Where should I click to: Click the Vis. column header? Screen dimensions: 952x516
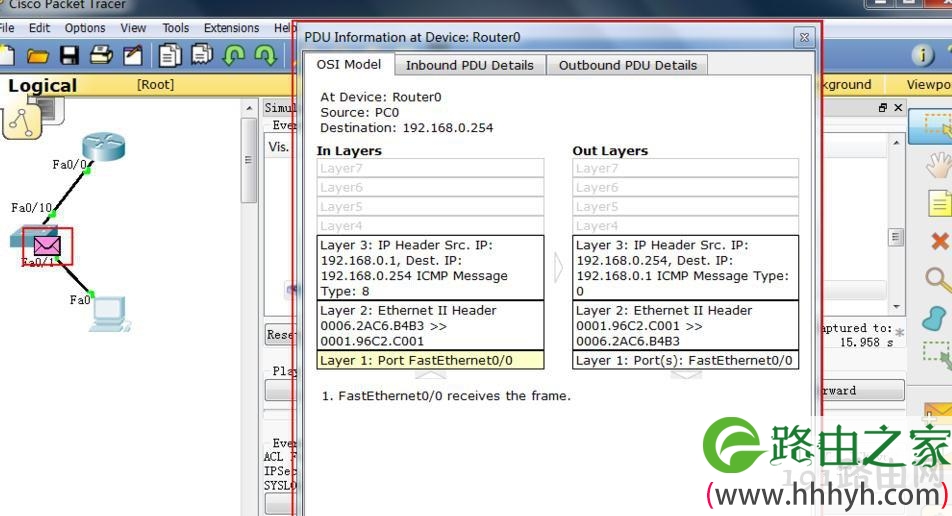coord(278,147)
